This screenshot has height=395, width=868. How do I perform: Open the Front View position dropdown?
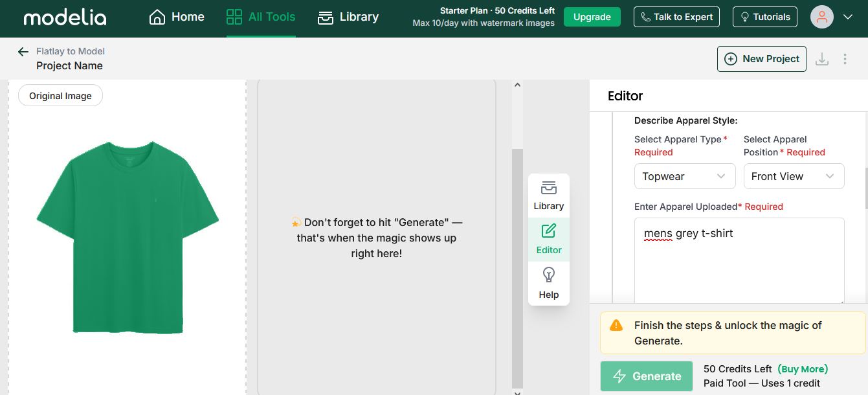coord(793,176)
